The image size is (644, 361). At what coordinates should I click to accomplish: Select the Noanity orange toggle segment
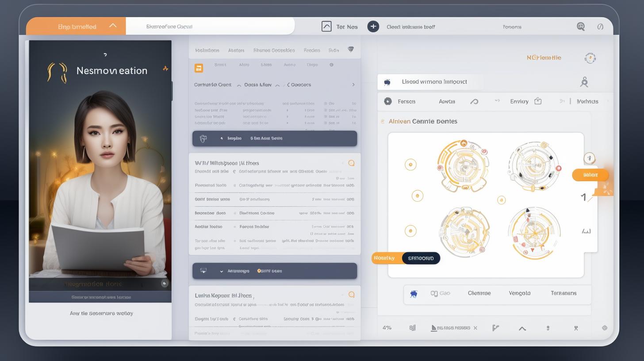(386, 258)
